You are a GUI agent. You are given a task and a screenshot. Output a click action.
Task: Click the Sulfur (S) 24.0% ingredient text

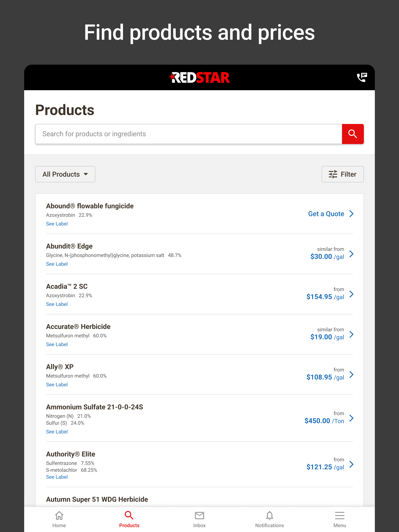click(x=65, y=423)
